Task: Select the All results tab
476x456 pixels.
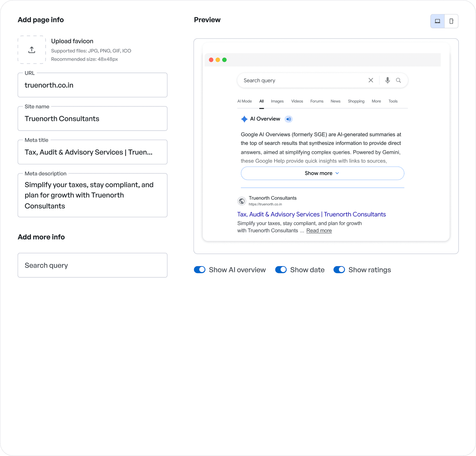Action: click(x=262, y=101)
